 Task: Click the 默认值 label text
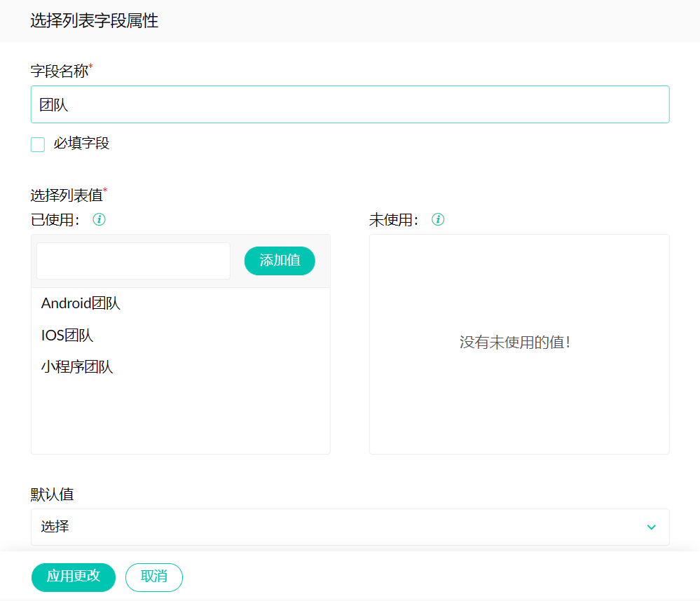click(52, 494)
